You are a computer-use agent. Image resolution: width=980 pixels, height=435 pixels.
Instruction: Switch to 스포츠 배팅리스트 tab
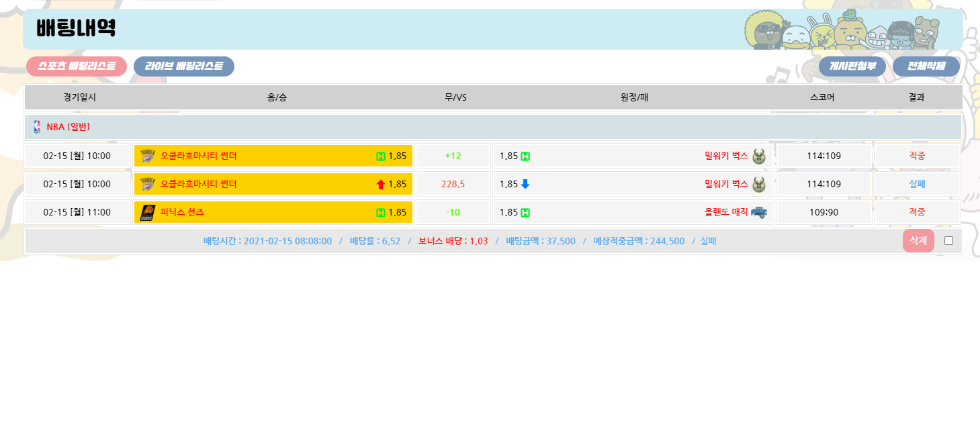77,66
